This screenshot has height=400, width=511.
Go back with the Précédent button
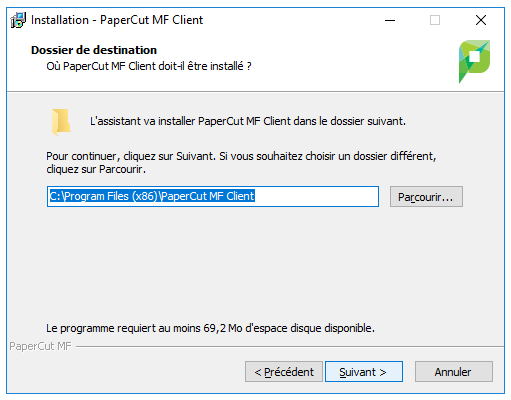click(284, 372)
